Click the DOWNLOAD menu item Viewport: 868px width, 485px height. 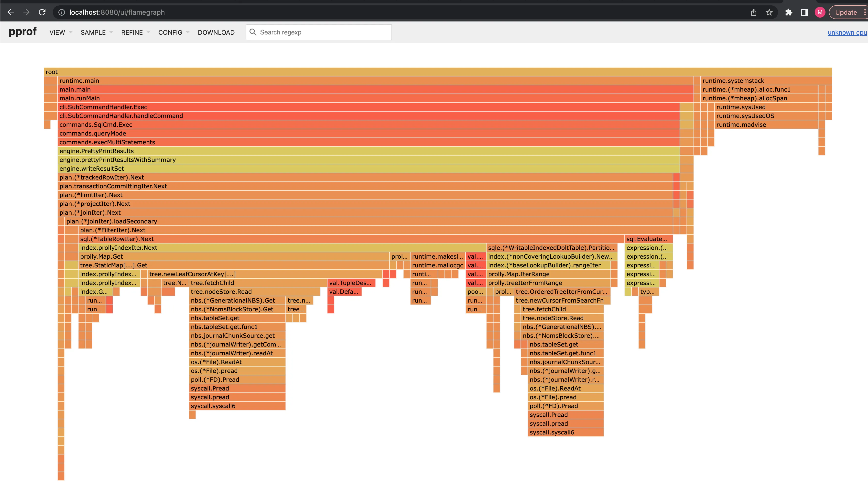tap(216, 32)
